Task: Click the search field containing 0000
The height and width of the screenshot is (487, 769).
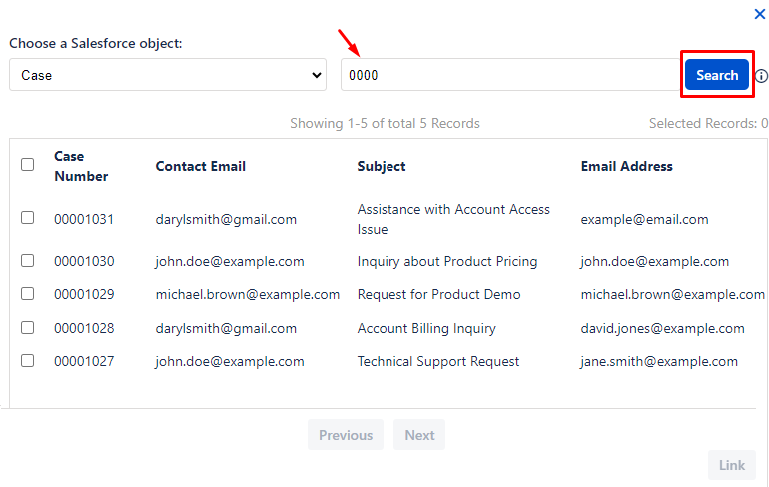Action: pyautogui.click(x=511, y=75)
